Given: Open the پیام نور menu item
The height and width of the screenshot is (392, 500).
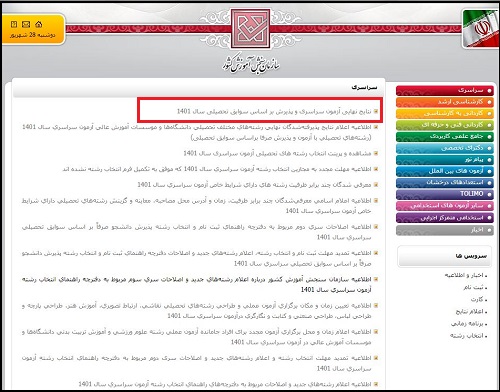Looking at the screenshot, I should [x=445, y=160].
